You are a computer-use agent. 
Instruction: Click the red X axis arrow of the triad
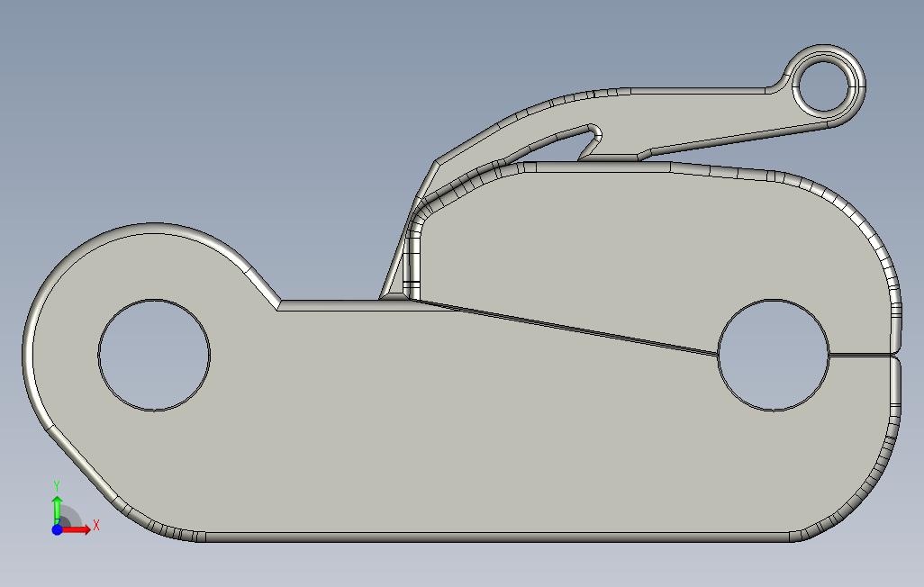[x=77, y=530]
